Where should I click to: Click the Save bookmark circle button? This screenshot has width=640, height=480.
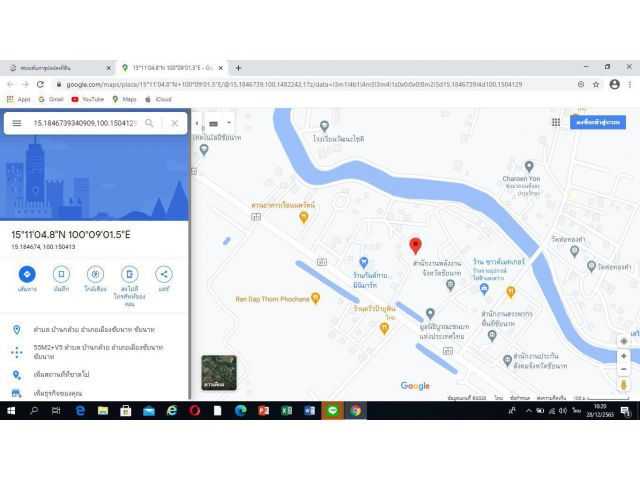61,274
